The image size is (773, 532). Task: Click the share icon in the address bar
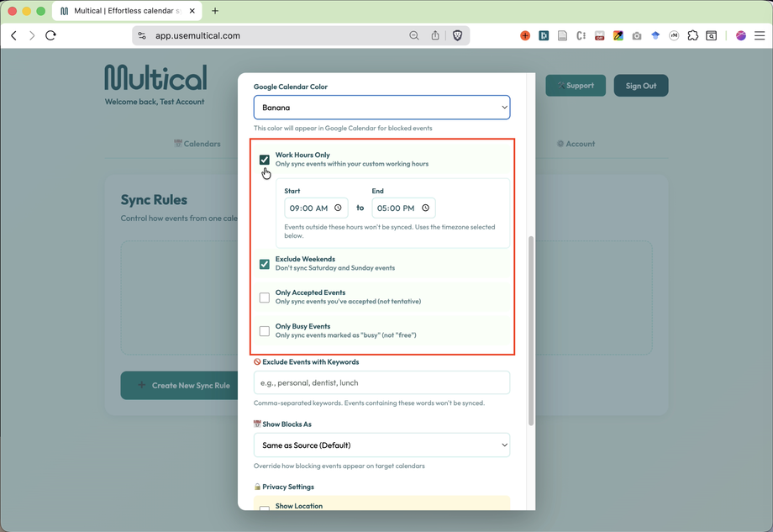(434, 35)
